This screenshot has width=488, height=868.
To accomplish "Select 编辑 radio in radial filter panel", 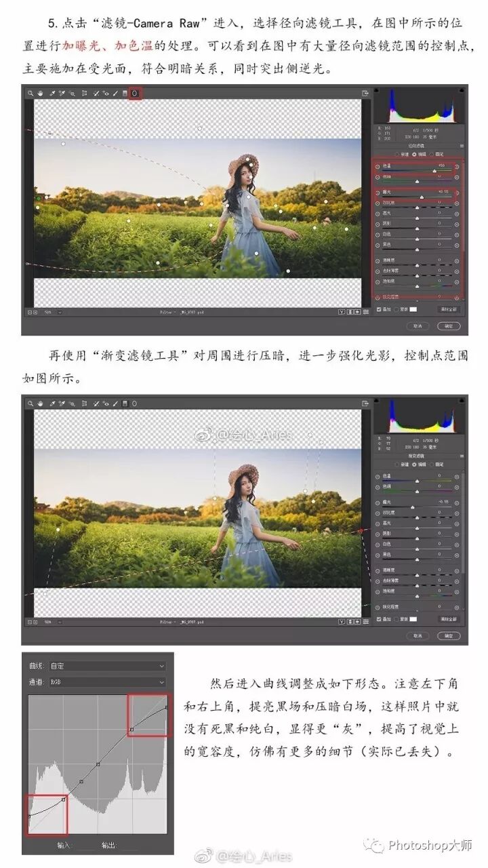I will click(414, 154).
